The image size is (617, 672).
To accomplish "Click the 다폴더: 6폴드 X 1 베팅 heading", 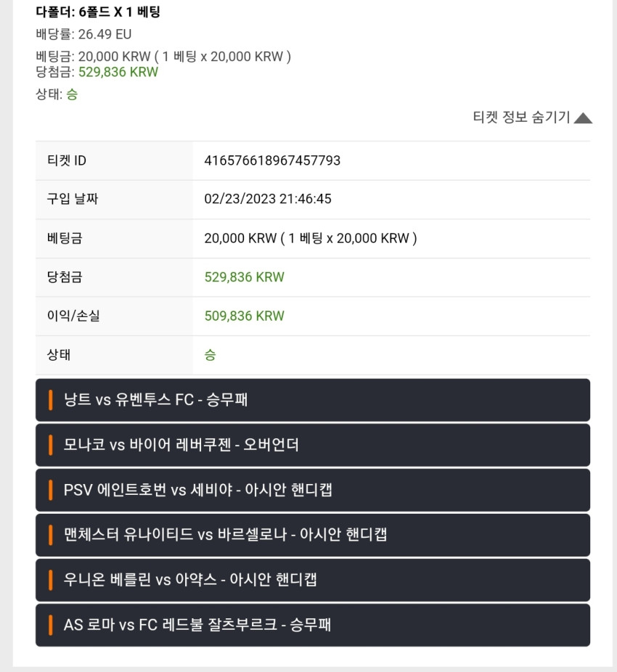I will pyautogui.click(x=98, y=12).
